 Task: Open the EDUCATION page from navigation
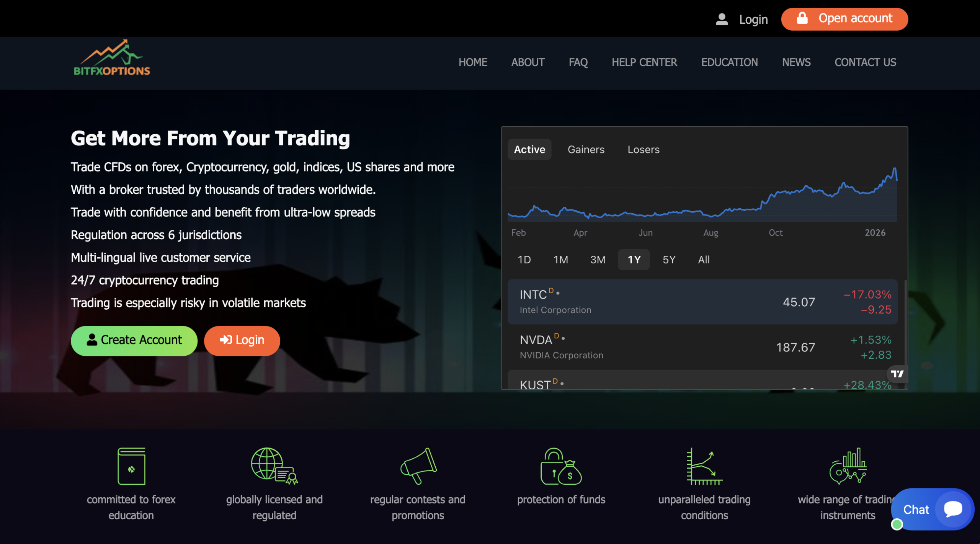click(730, 62)
